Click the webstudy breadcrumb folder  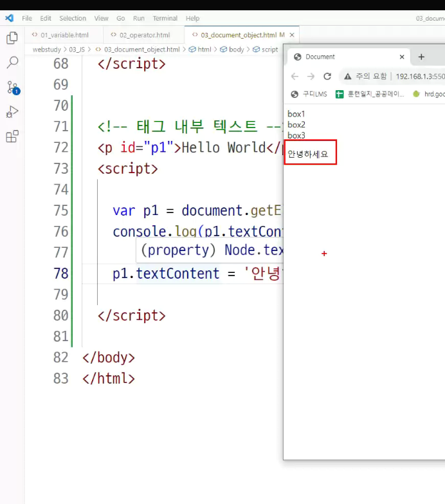pos(46,50)
